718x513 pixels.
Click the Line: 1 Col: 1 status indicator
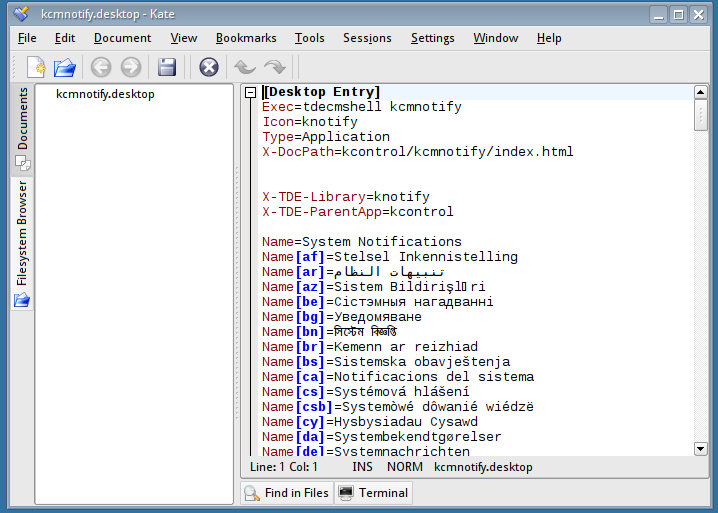click(283, 467)
